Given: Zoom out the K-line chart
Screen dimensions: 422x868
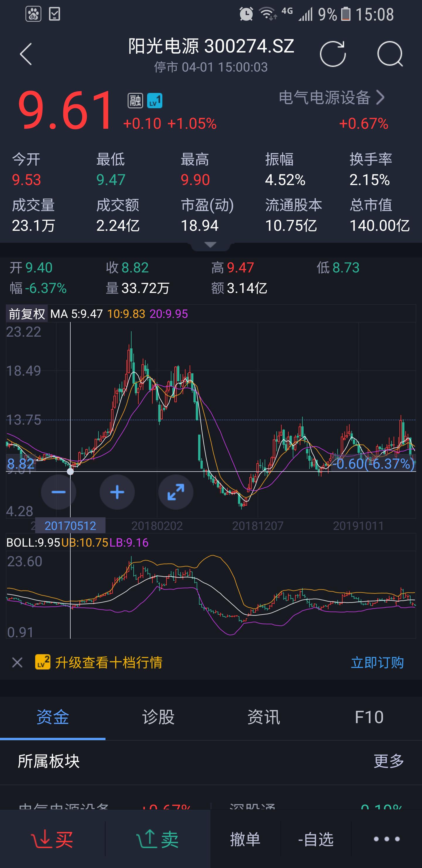Looking at the screenshot, I should (59, 492).
